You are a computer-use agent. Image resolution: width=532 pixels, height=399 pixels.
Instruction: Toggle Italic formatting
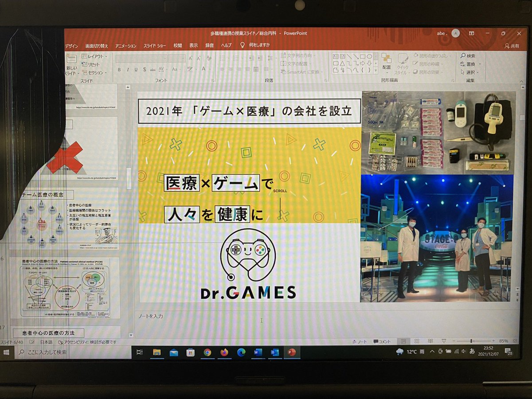click(128, 70)
